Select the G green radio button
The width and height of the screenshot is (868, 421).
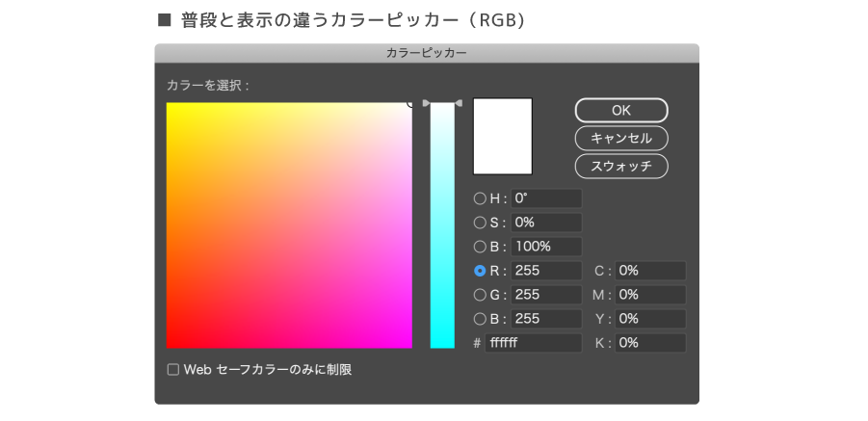(480, 295)
